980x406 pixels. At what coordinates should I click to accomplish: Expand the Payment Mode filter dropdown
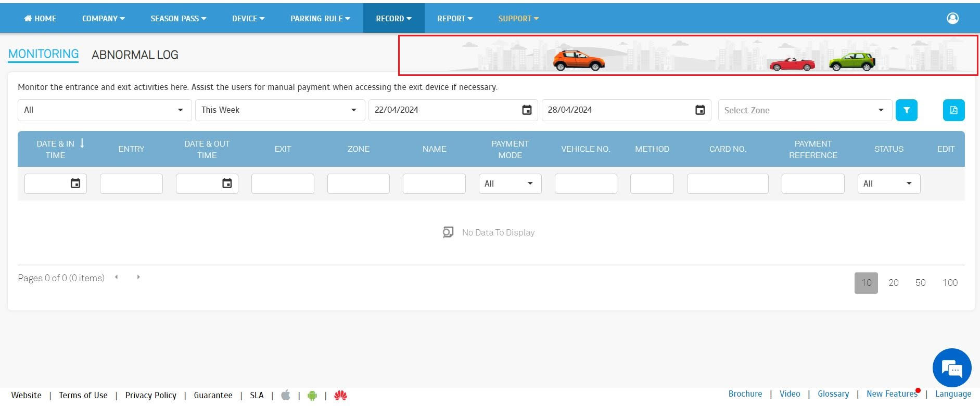[x=510, y=184]
